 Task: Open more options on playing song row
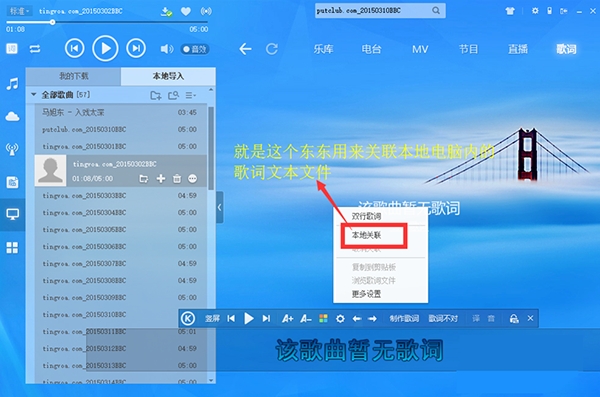pos(192,179)
